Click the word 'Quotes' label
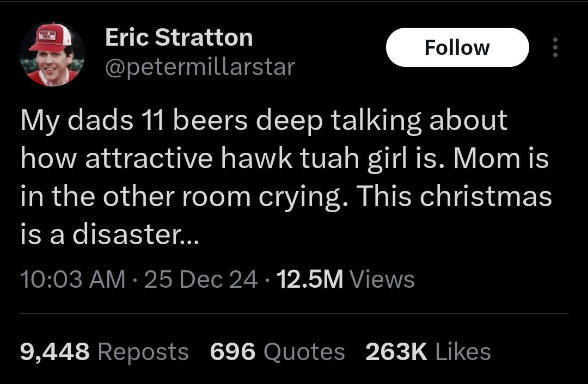 pos(304,352)
